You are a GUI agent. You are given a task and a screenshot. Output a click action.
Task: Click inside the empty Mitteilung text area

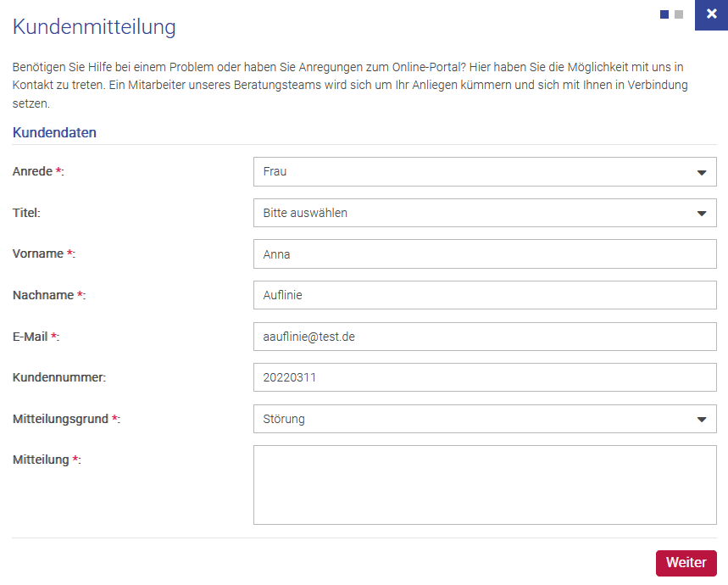point(485,485)
